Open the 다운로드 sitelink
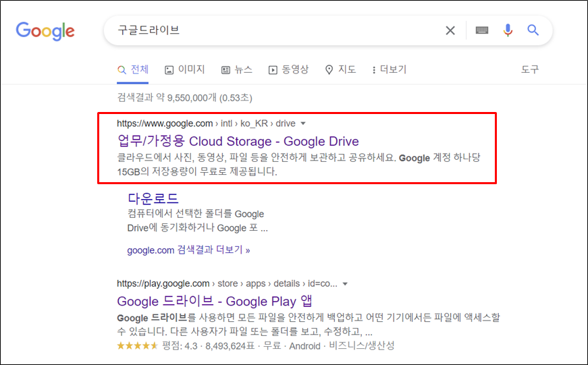588x365 pixels. click(x=153, y=198)
